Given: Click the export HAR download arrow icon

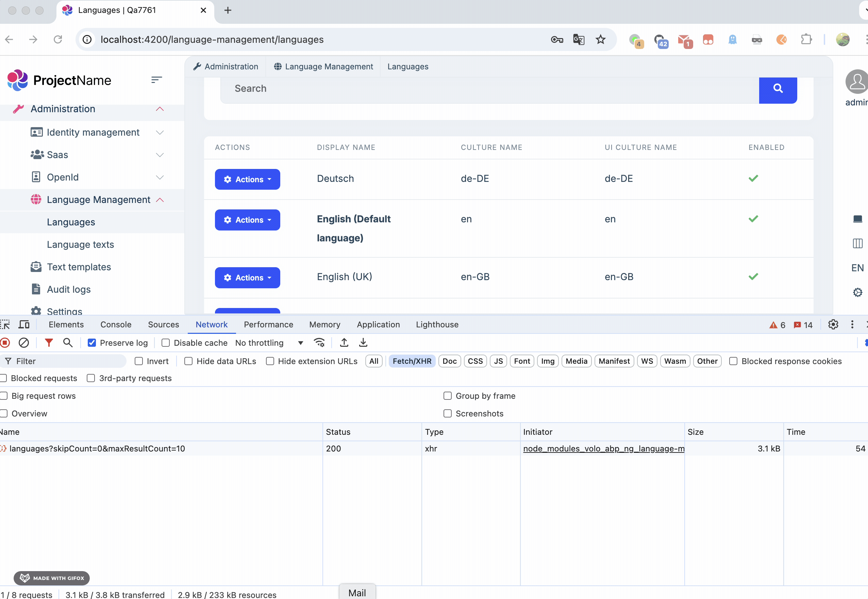Looking at the screenshot, I should pyautogui.click(x=363, y=343).
